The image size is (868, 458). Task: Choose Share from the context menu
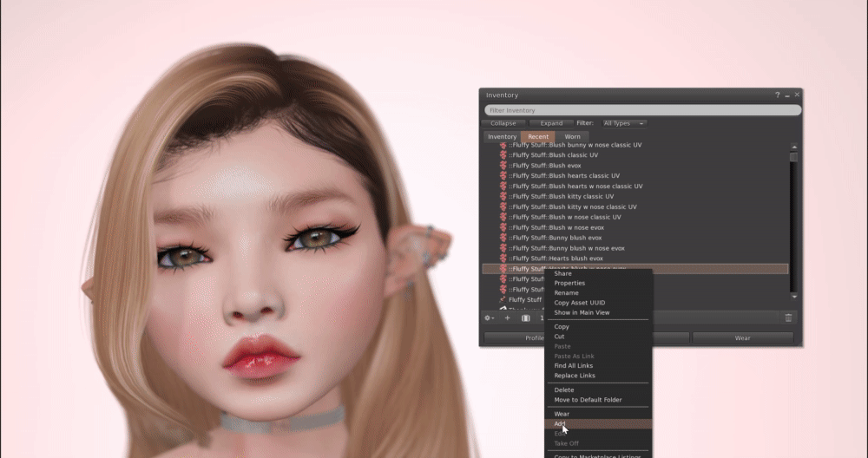[562, 273]
